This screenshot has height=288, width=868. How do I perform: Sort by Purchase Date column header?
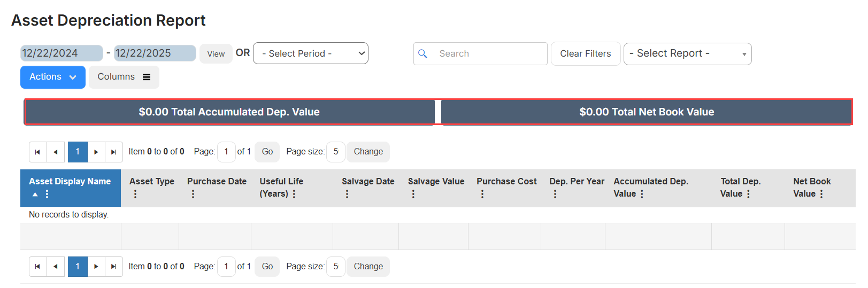click(x=217, y=182)
